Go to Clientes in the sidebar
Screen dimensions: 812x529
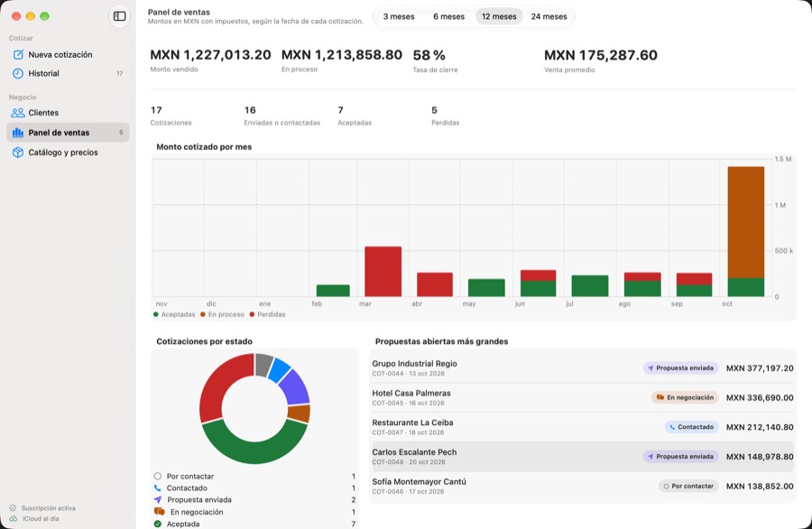(68, 113)
